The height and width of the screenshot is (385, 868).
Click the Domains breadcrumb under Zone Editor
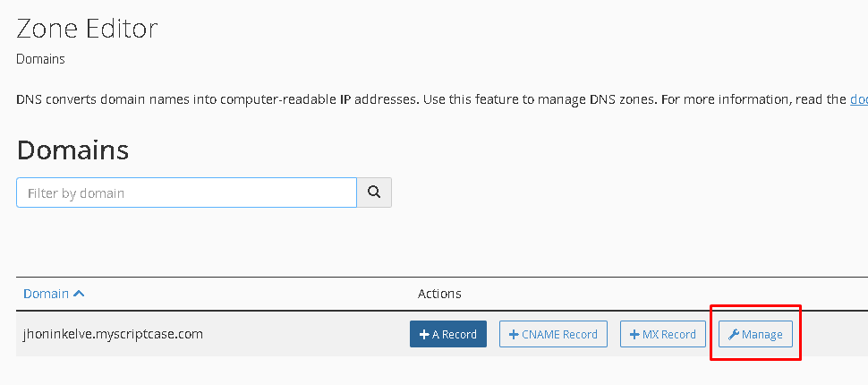40,59
